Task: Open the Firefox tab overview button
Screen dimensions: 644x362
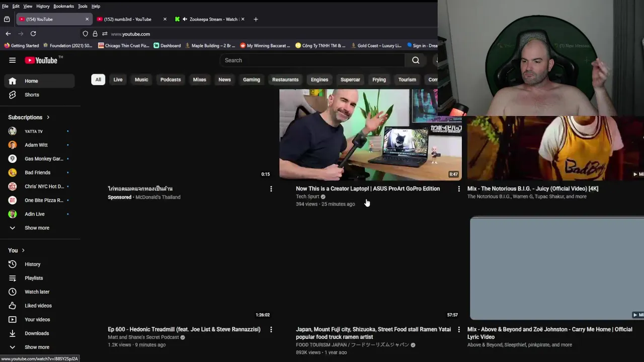Action: point(7,19)
